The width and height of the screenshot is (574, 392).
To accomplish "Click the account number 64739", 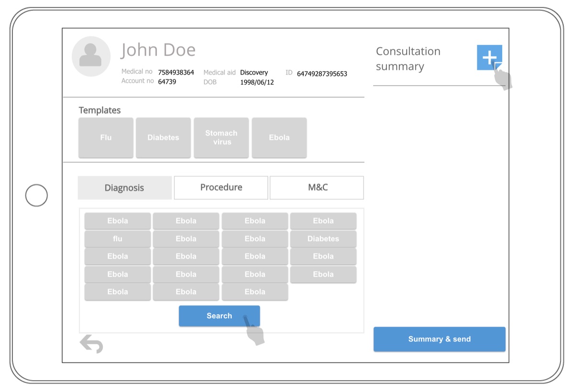I will 167,82.
